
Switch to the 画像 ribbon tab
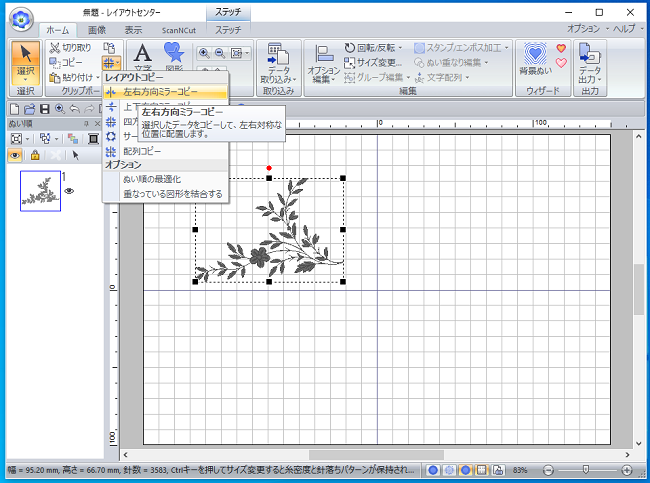pyautogui.click(x=97, y=30)
